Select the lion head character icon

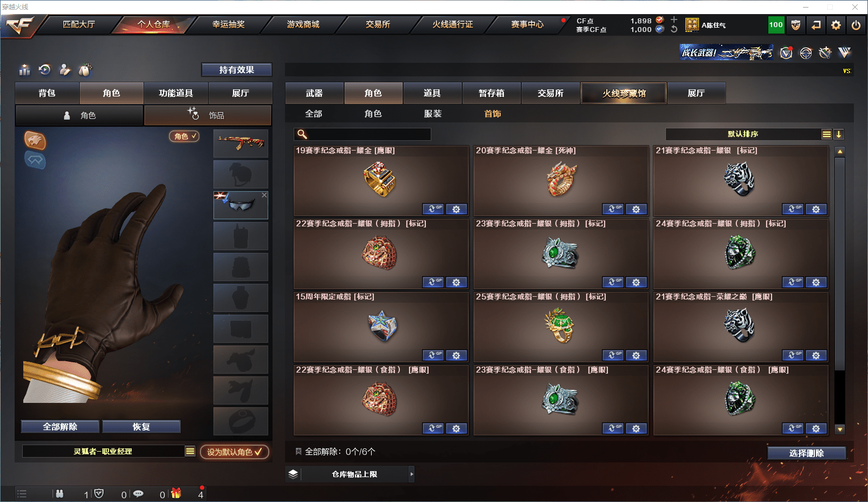tap(35, 140)
